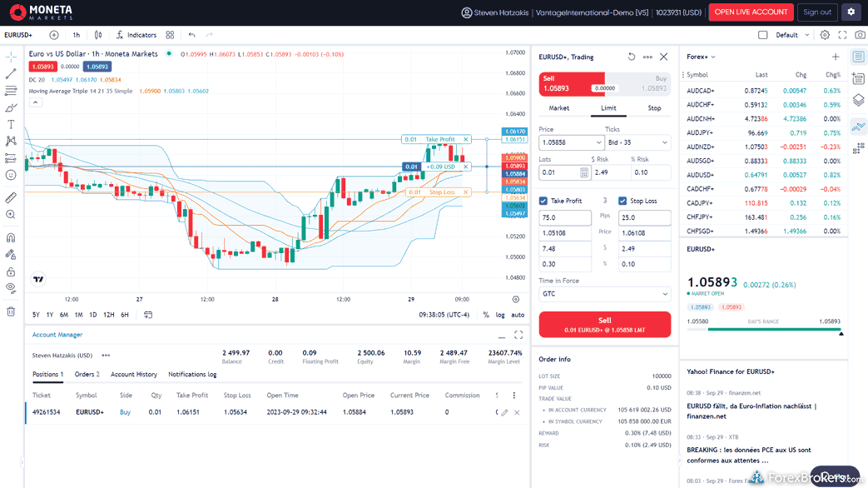868x488 pixels.
Task: Toggle the Take Profit checkbox
Action: (x=543, y=201)
